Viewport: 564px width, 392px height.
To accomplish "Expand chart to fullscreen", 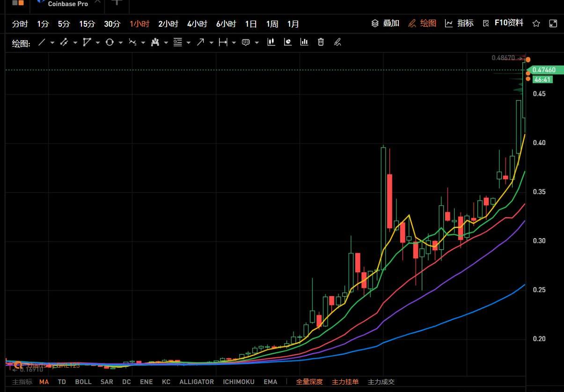I will click(553, 23).
